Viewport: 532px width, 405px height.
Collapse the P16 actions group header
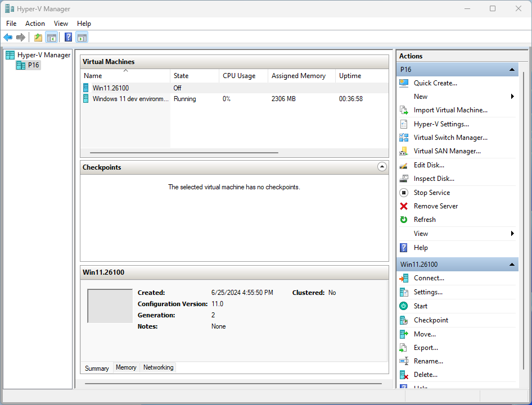512,69
